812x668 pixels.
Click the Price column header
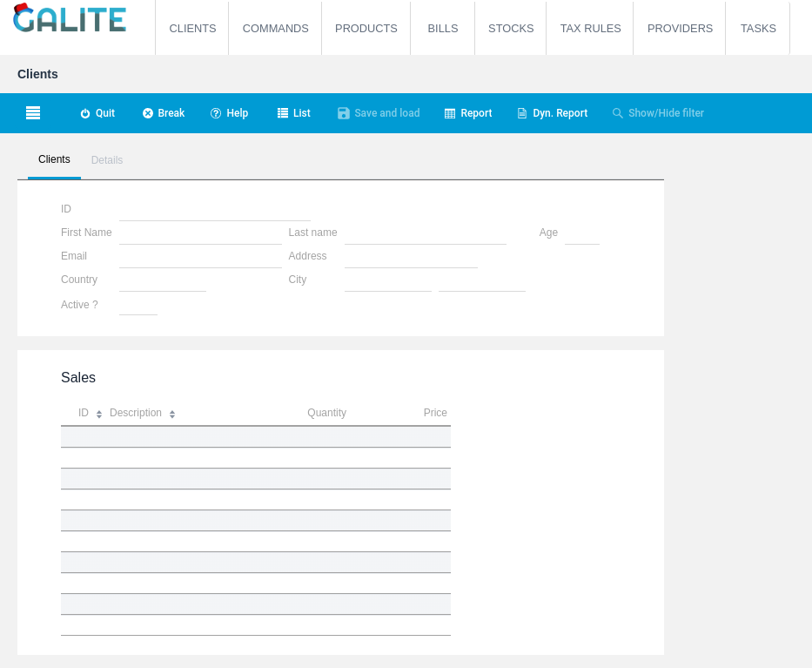click(x=435, y=413)
